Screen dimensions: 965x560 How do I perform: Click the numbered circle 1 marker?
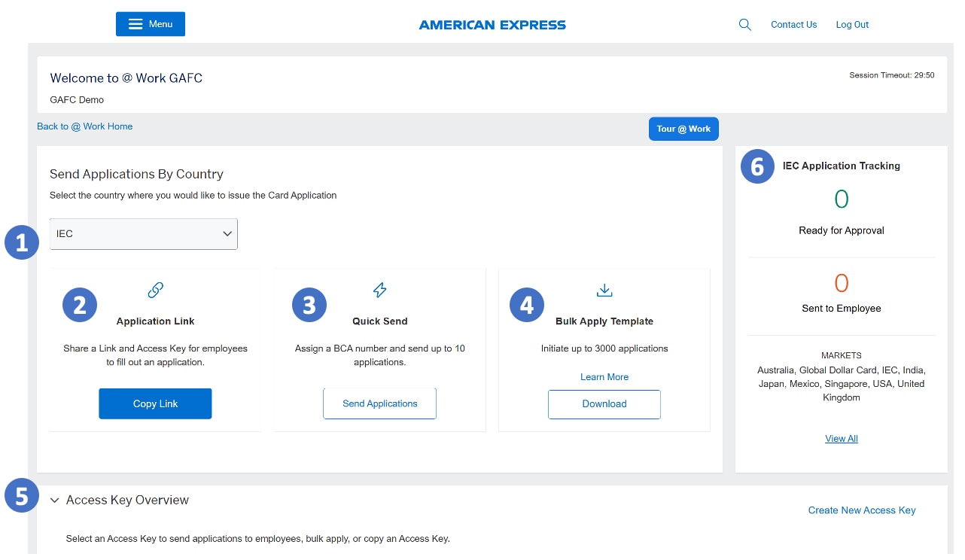pos(22,242)
